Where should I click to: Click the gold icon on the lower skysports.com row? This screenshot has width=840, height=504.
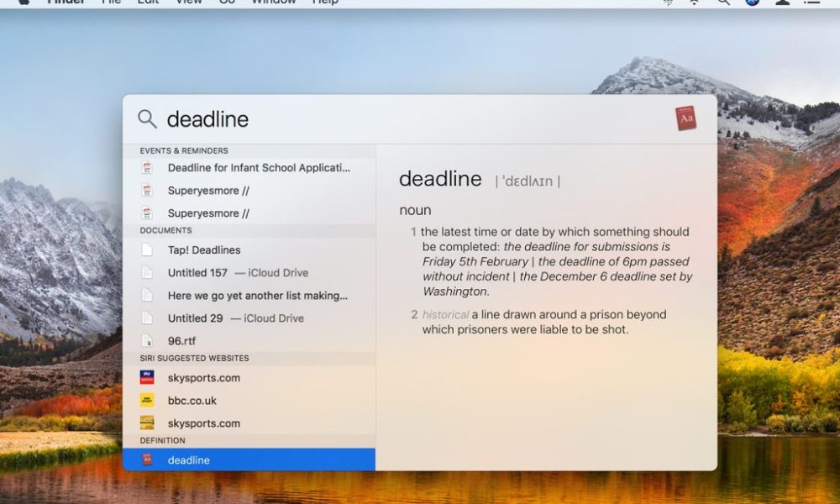[147, 423]
